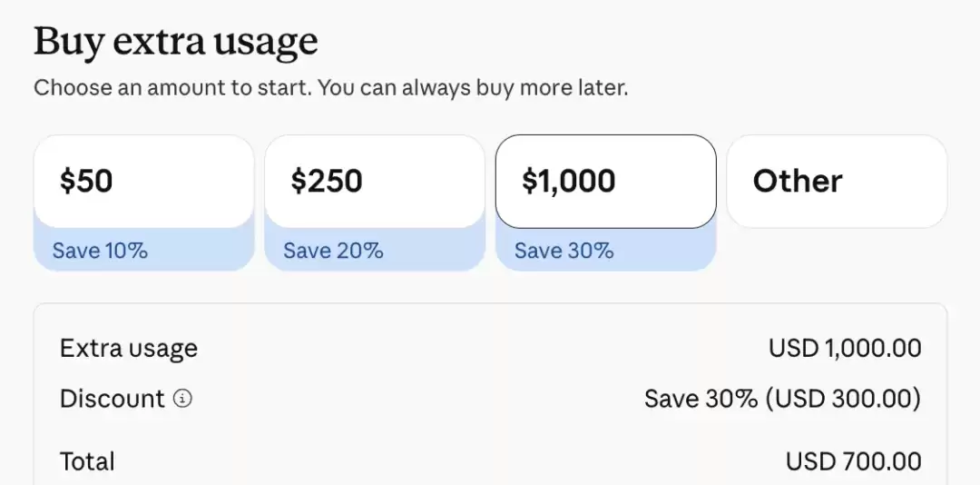Open the Discount info tooltip icon
Screen dimensions: 980x485
(x=182, y=399)
